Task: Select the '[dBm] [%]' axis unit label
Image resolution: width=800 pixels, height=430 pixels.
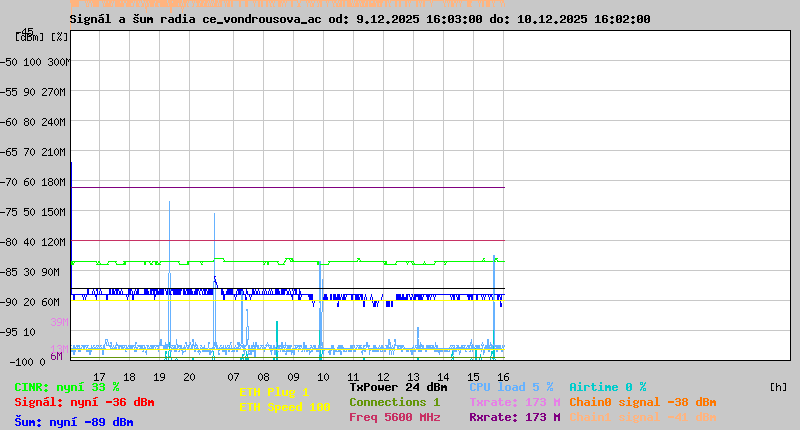Action: tap(42, 37)
